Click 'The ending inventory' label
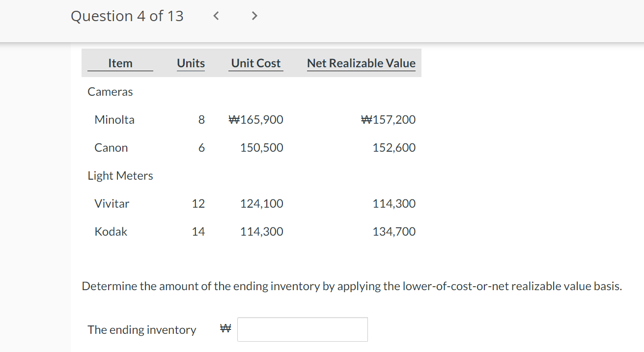The width and height of the screenshot is (644, 352). pos(142,330)
